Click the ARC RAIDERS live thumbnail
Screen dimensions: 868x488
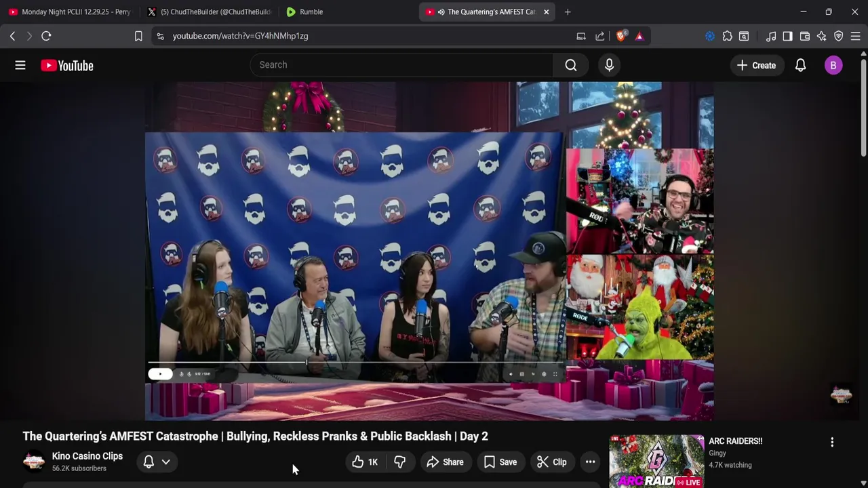[656, 461]
